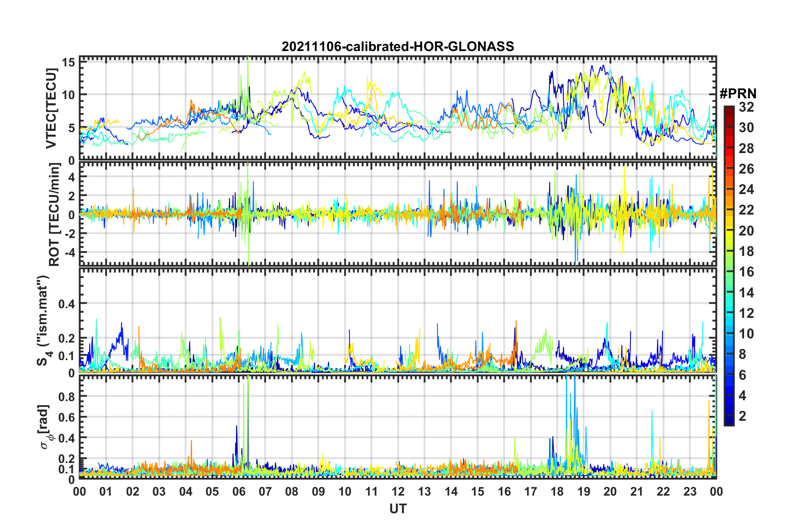Select colorbar tick label "14"
The height and width of the screenshot is (532, 796).
coord(746,293)
